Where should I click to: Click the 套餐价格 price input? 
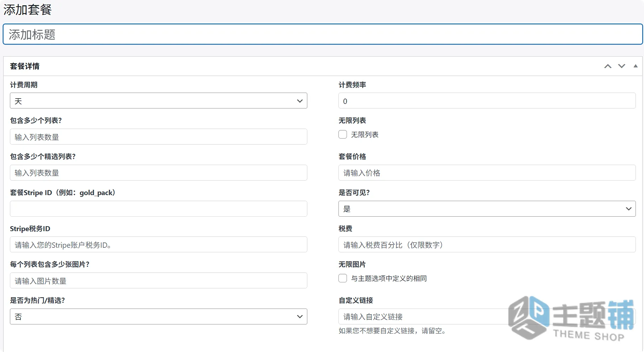tap(487, 173)
